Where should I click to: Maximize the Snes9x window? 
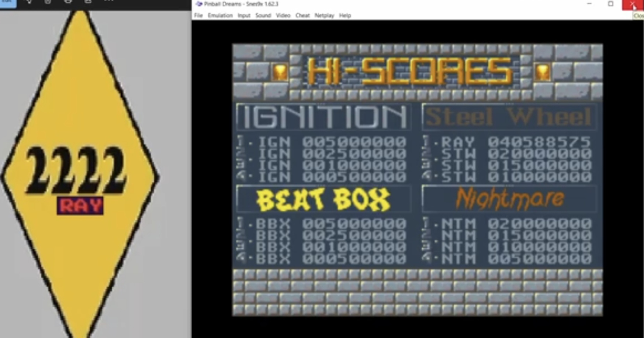click(610, 4)
